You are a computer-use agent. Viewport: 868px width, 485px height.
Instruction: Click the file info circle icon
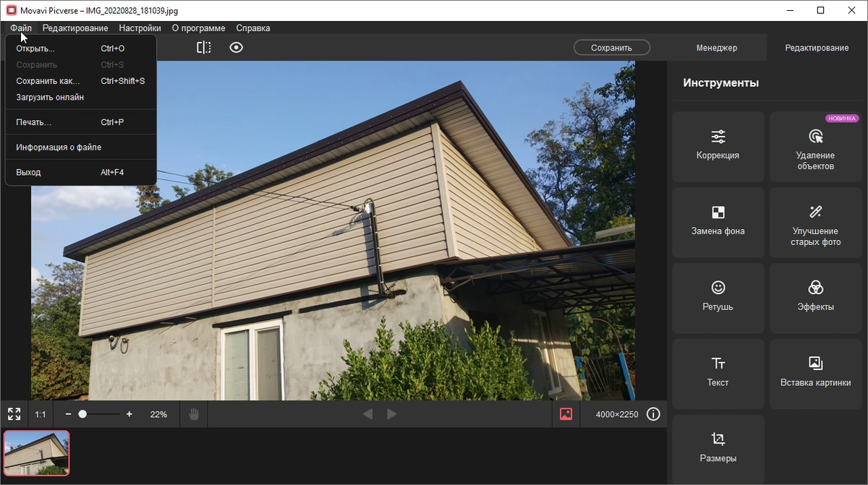653,414
